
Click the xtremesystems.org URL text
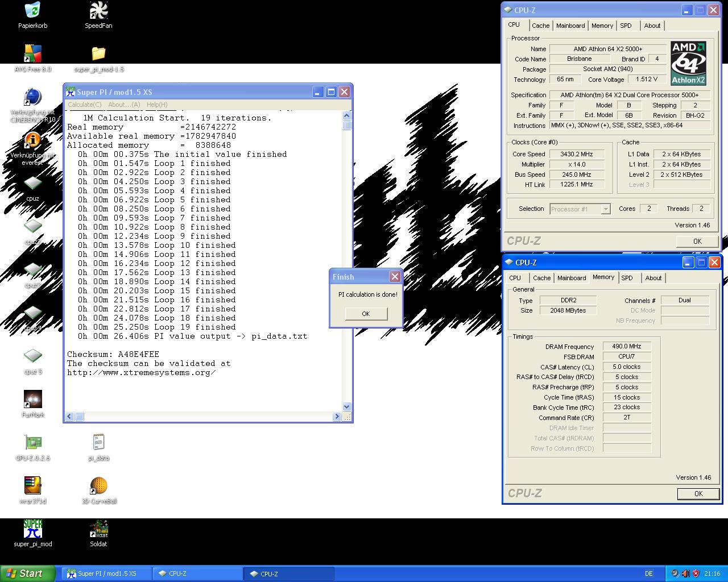click(x=142, y=372)
